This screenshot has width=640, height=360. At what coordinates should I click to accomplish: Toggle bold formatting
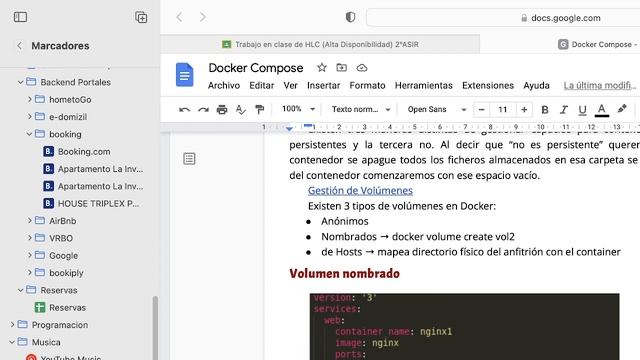(x=544, y=109)
